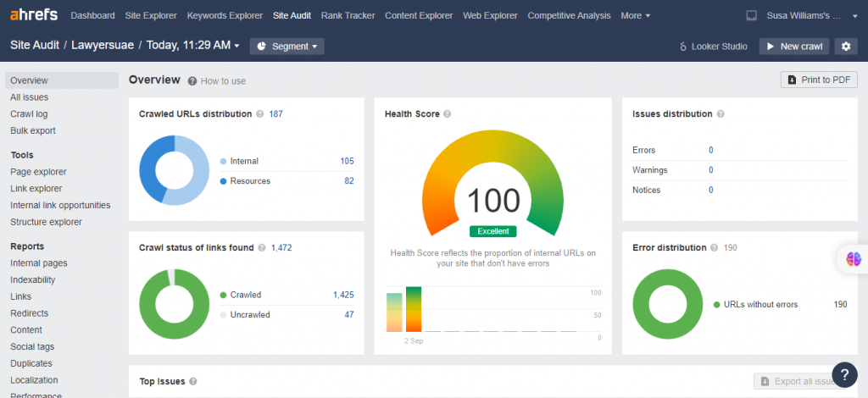Open Structure explorer tool
This screenshot has width=868, height=398.
tap(46, 222)
